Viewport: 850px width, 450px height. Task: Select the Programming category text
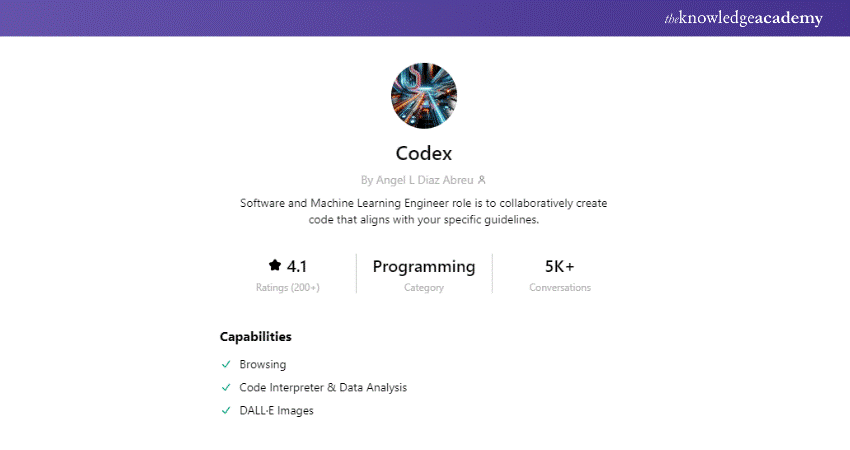click(x=424, y=266)
